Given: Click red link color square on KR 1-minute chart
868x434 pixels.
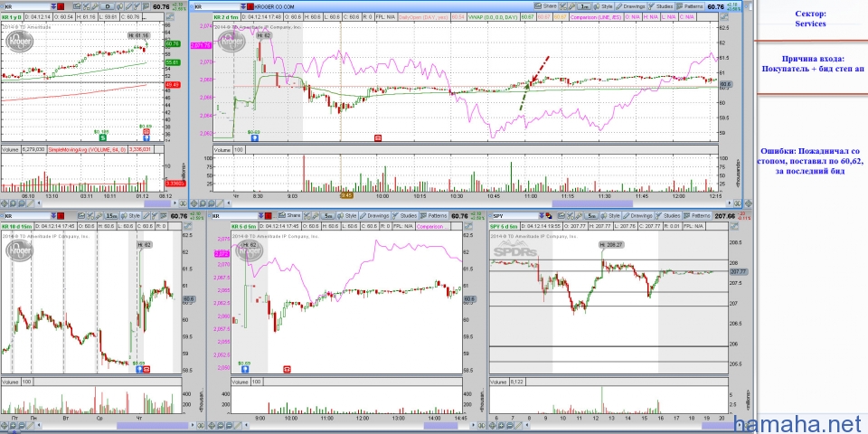Looking at the screenshot, I should click(250, 6).
